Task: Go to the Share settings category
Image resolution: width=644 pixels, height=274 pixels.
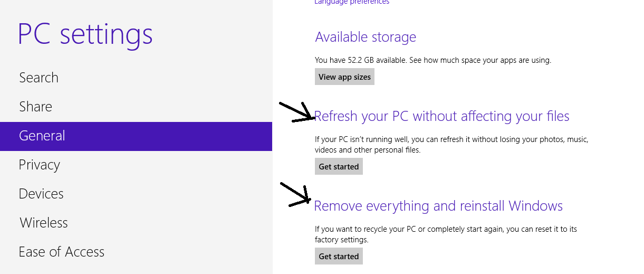Action: coord(35,107)
